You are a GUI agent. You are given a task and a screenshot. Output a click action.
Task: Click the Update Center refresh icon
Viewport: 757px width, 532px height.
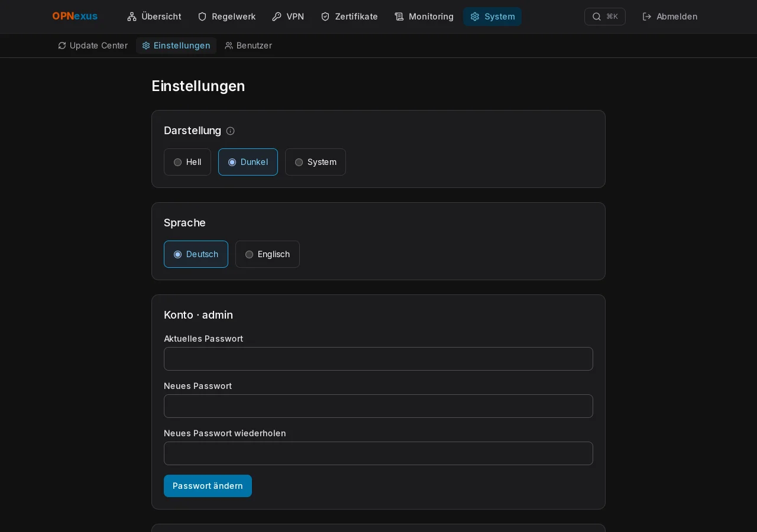62,46
